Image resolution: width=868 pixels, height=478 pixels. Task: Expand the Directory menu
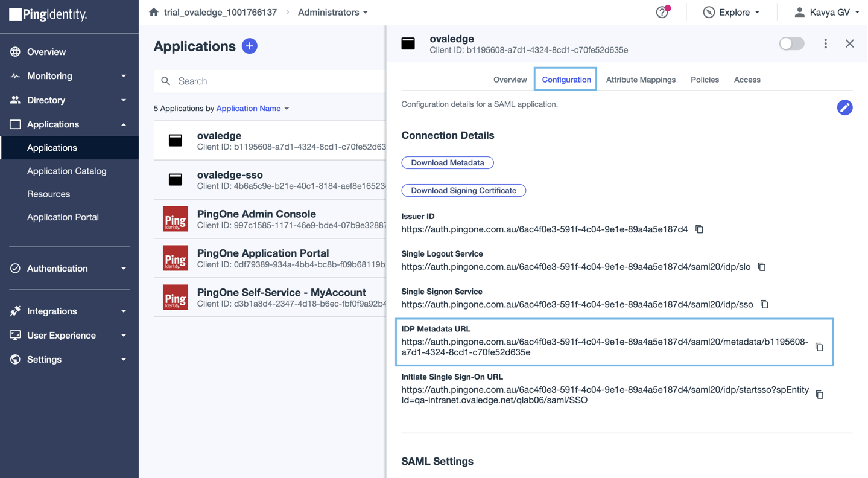tap(124, 100)
